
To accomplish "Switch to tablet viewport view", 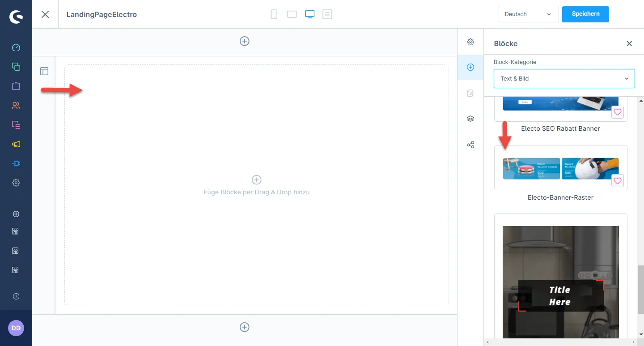I will coord(292,14).
